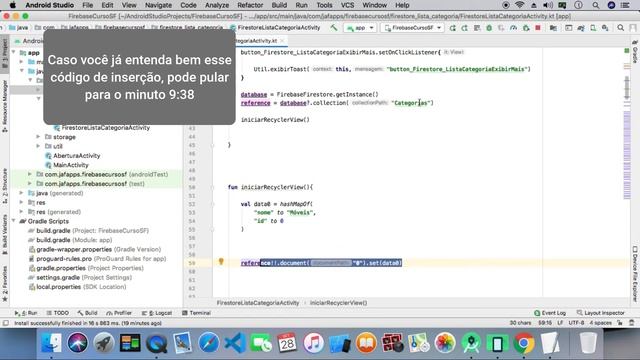Expand the util folder node
The height and width of the screenshot is (360, 640).
[x=38, y=146]
